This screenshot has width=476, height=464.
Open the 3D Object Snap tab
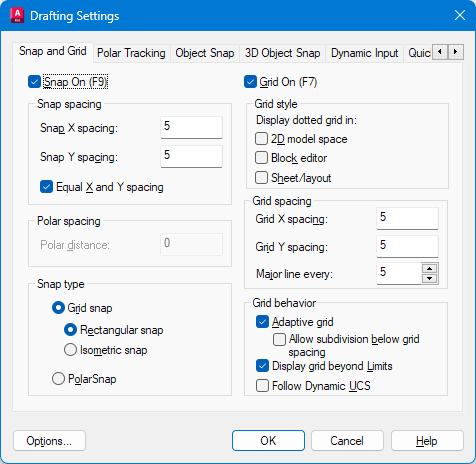point(282,53)
